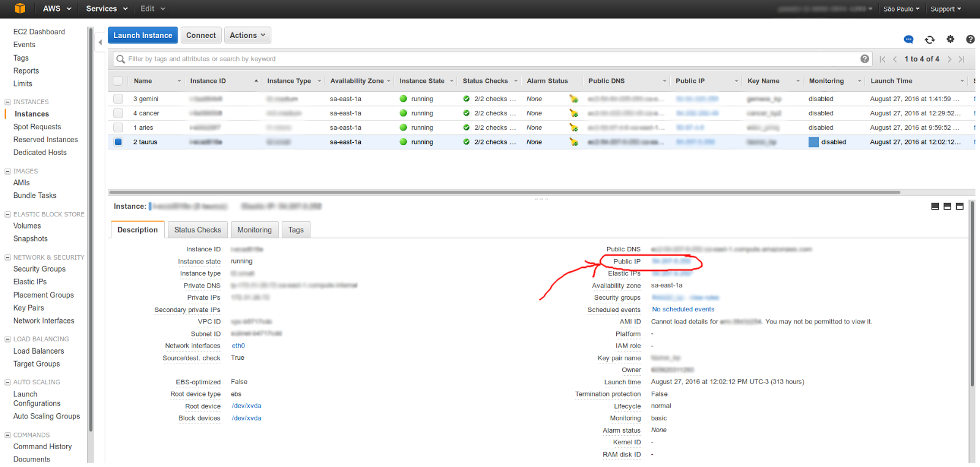Image resolution: width=980 pixels, height=467 pixels.
Task: Check the 4 cancer instance checkbox
Action: 118,113
